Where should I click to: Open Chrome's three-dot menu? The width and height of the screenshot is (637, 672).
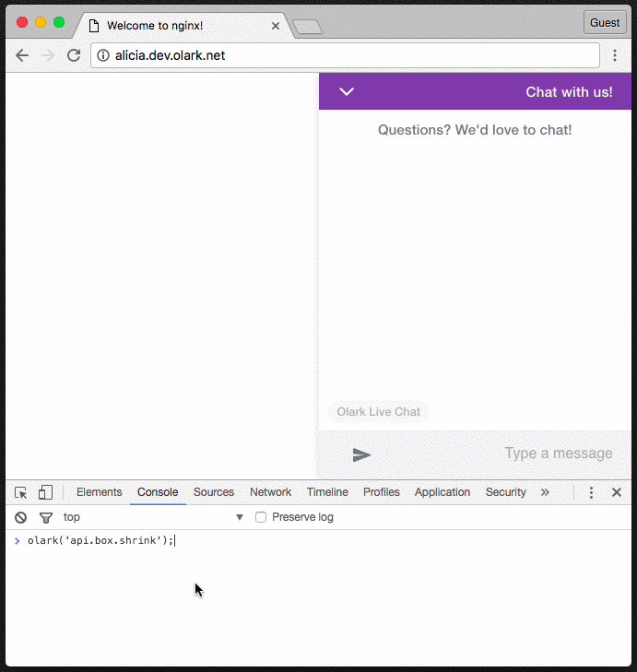pos(615,55)
